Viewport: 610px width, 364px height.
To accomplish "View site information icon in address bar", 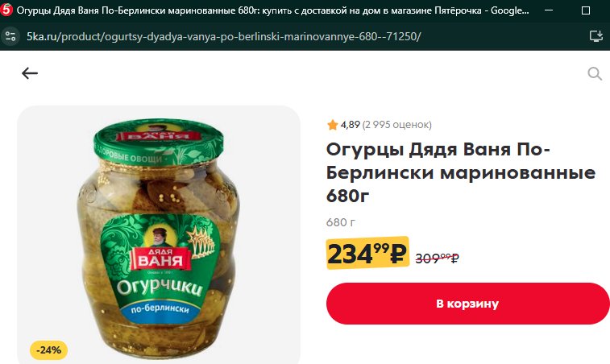I will click(x=10, y=36).
